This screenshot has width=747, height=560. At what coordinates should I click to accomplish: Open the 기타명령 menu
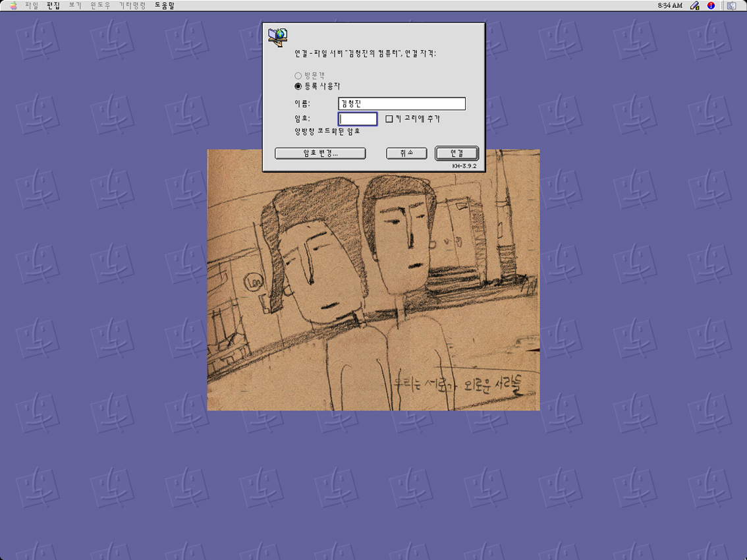(132, 6)
